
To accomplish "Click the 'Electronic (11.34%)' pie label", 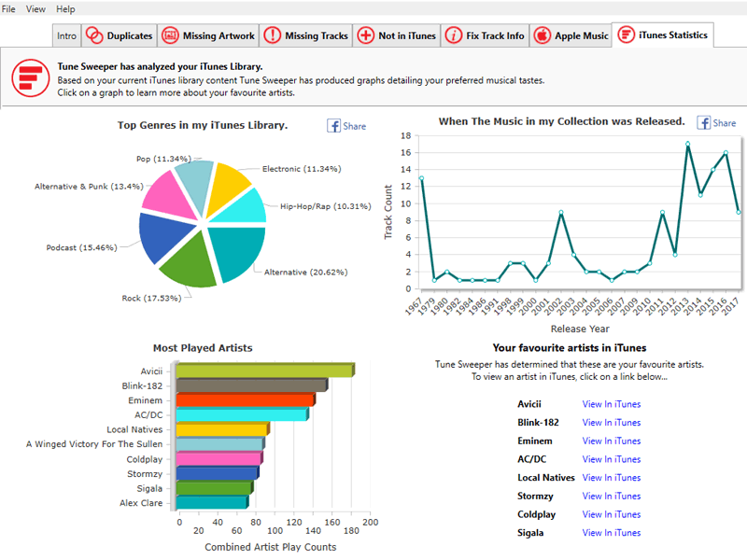I will pos(302,169).
